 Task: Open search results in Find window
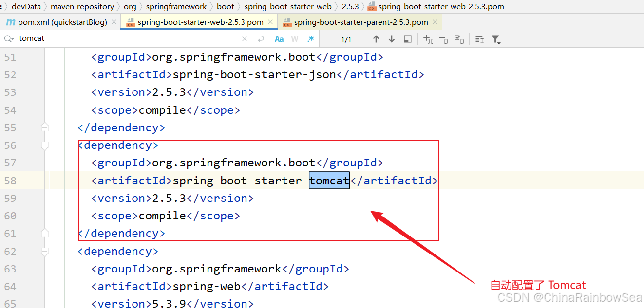coord(408,39)
